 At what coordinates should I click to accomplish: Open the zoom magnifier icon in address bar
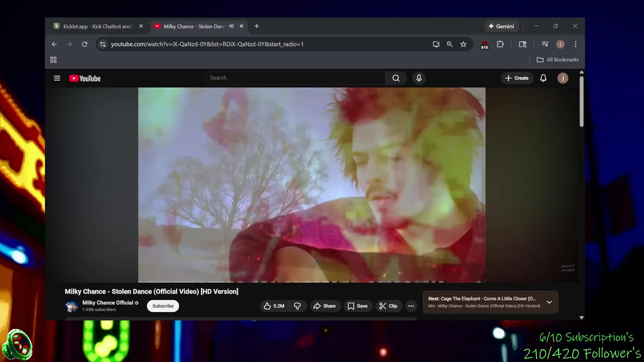pyautogui.click(x=450, y=44)
